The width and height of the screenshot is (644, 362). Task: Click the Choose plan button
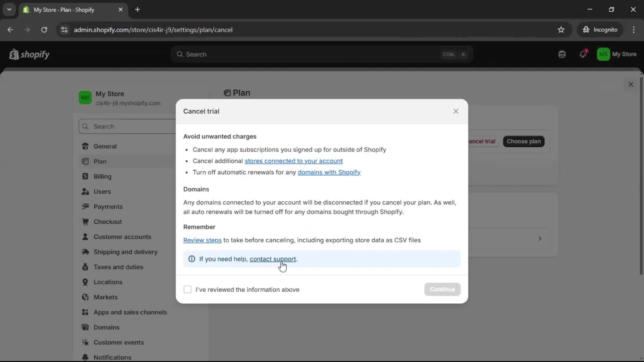(x=524, y=141)
